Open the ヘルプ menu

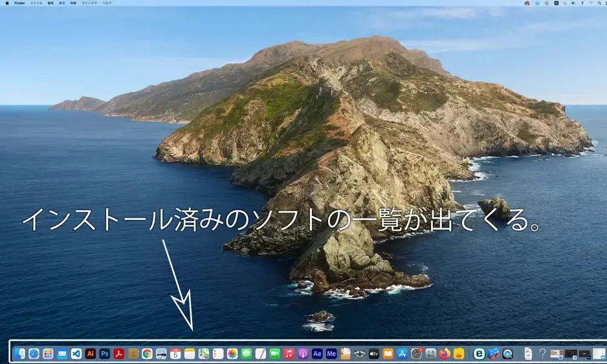(107, 3)
